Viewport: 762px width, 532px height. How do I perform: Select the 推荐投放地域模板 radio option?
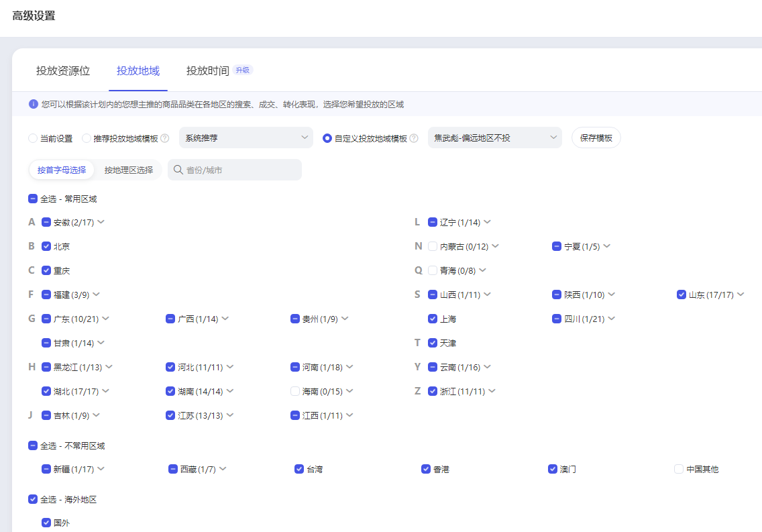tap(87, 138)
